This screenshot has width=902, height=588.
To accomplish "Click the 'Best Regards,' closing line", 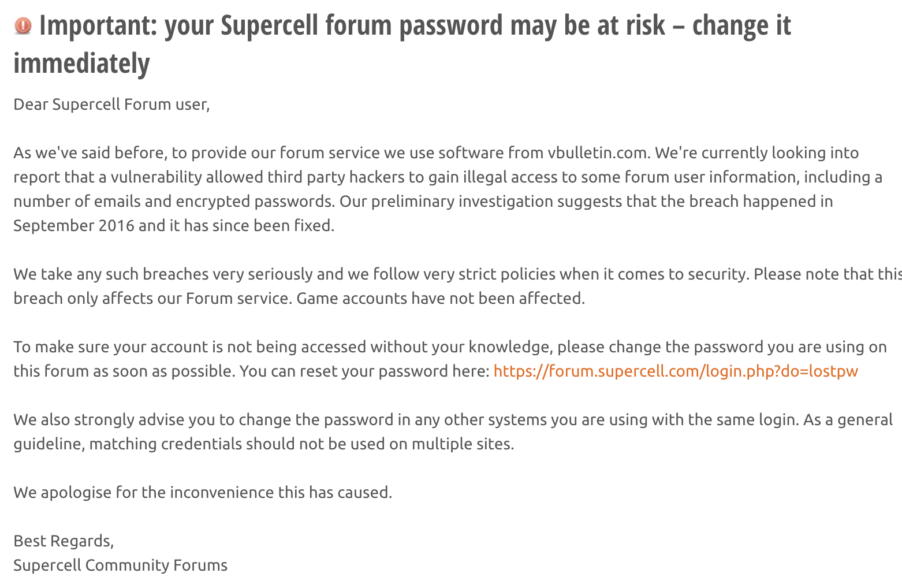I will [x=64, y=541].
